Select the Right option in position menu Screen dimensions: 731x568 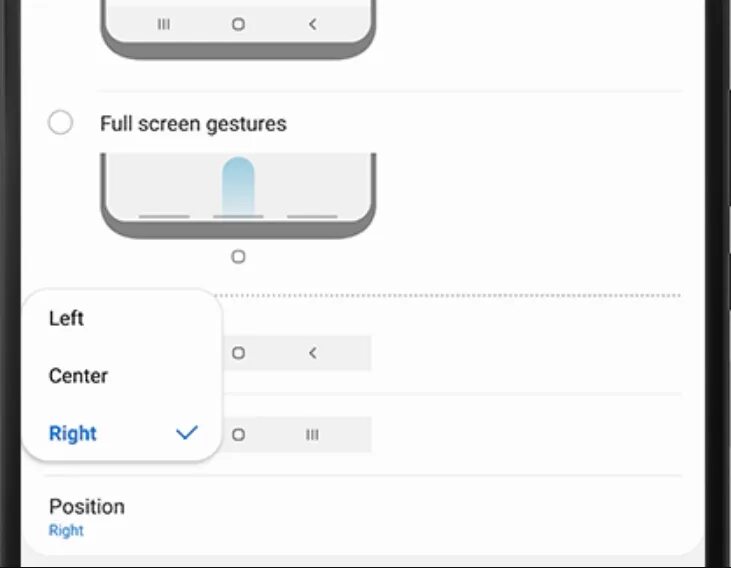pyautogui.click(x=73, y=433)
